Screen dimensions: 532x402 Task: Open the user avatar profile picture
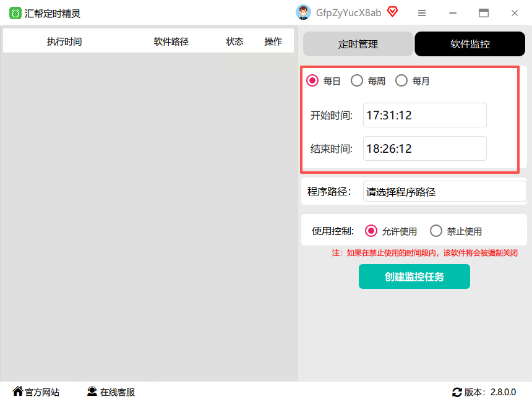click(303, 12)
